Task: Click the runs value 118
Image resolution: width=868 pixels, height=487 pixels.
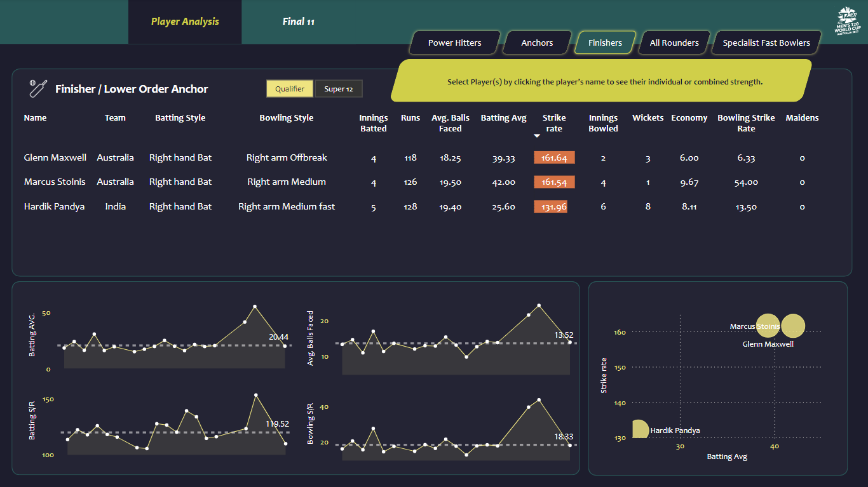Action: pos(410,159)
